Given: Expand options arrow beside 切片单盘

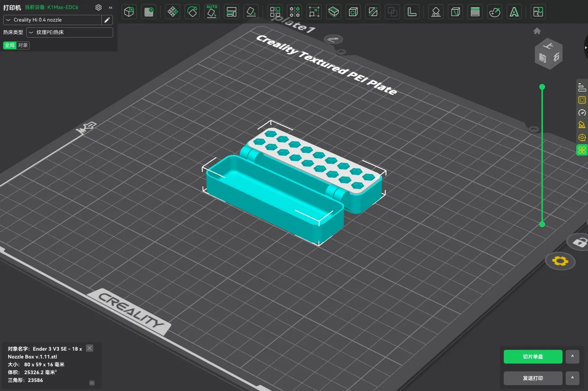Looking at the screenshot, I should (x=572, y=357).
